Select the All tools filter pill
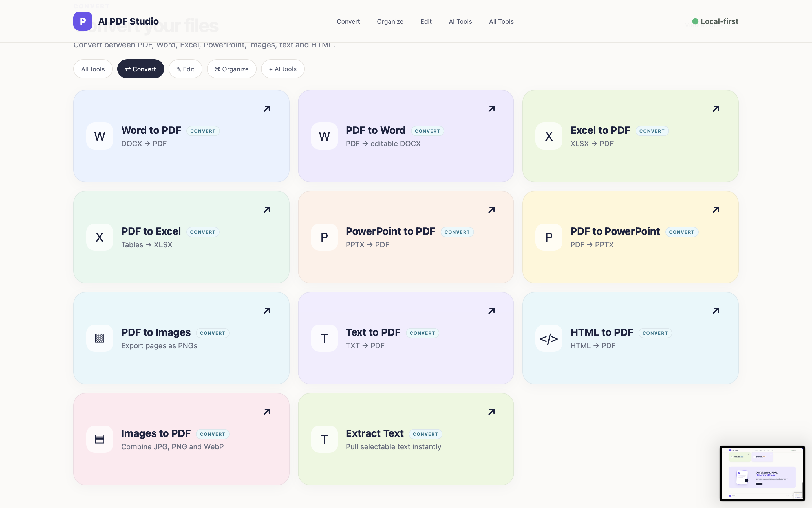The width and height of the screenshot is (812, 508). tap(93, 69)
